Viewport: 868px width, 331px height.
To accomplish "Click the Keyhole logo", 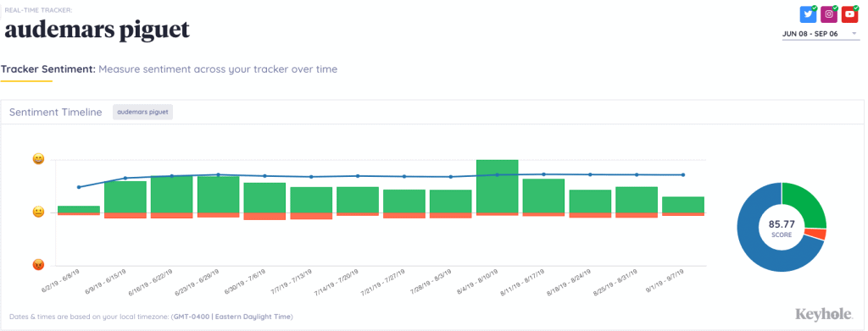I will coord(823,314).
